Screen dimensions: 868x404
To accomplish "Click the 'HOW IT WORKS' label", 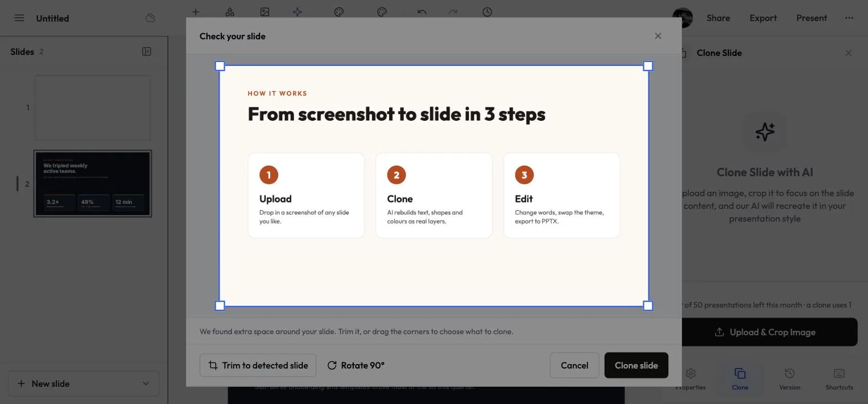I will tap(277, 94).
